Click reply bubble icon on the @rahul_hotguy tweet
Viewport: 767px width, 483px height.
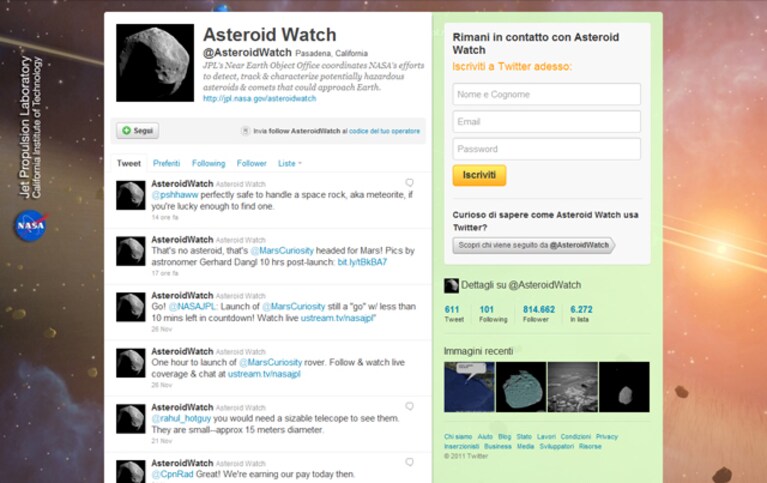tap(409, 406)
